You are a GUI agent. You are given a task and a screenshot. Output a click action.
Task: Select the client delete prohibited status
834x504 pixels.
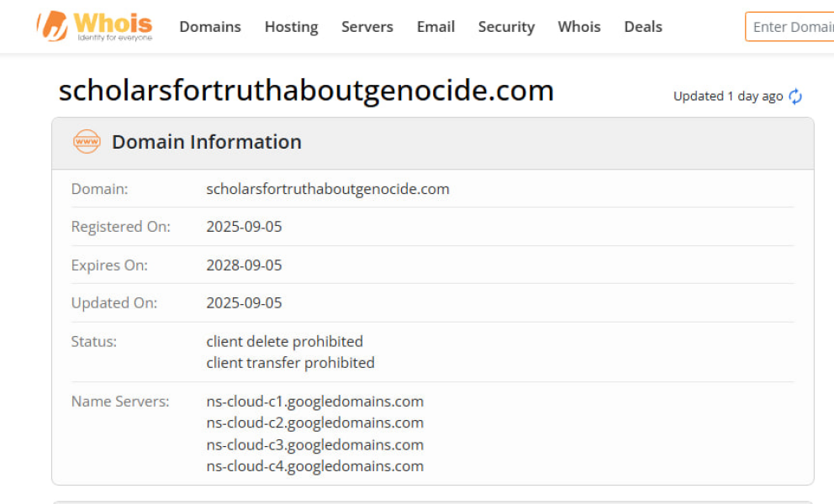[x=284, y=342]
